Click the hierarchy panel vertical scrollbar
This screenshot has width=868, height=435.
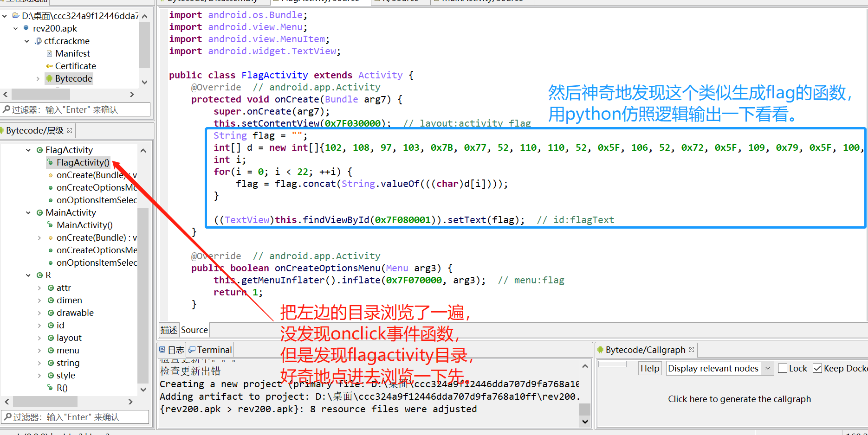(x=143, y=295)
